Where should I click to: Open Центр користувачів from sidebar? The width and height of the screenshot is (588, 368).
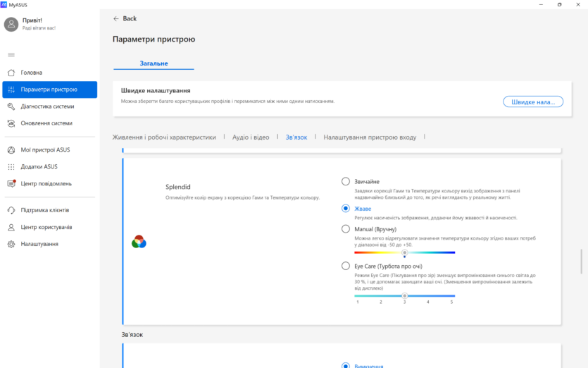point(49,227)
